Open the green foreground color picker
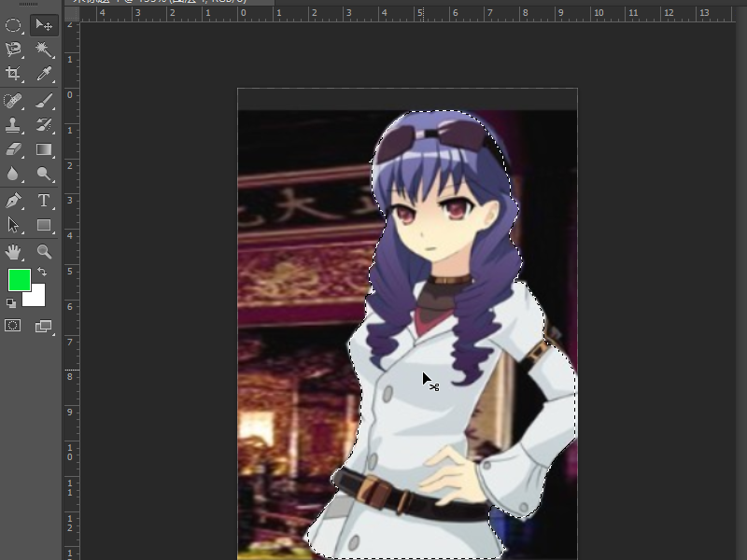 [x=19, y=279]
